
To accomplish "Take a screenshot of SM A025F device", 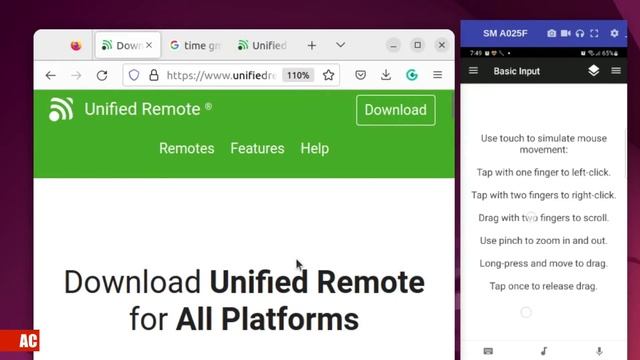I will tap(551, 33).
